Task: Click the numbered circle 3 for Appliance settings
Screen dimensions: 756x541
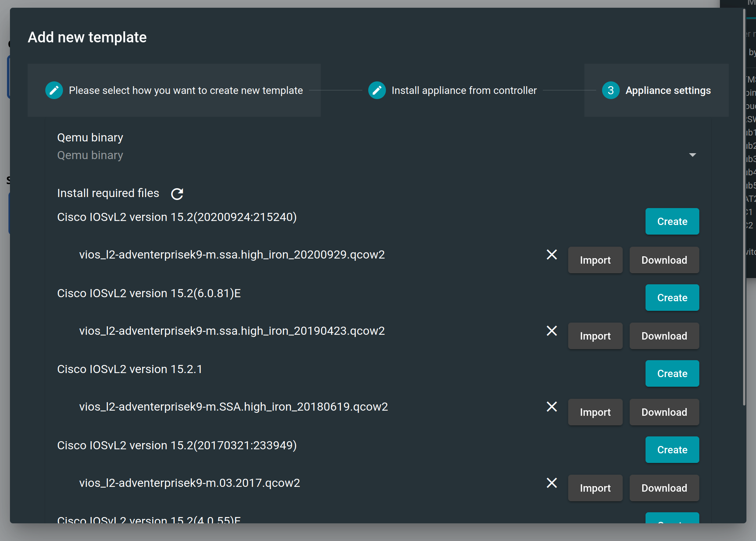Action: point(611,90)
